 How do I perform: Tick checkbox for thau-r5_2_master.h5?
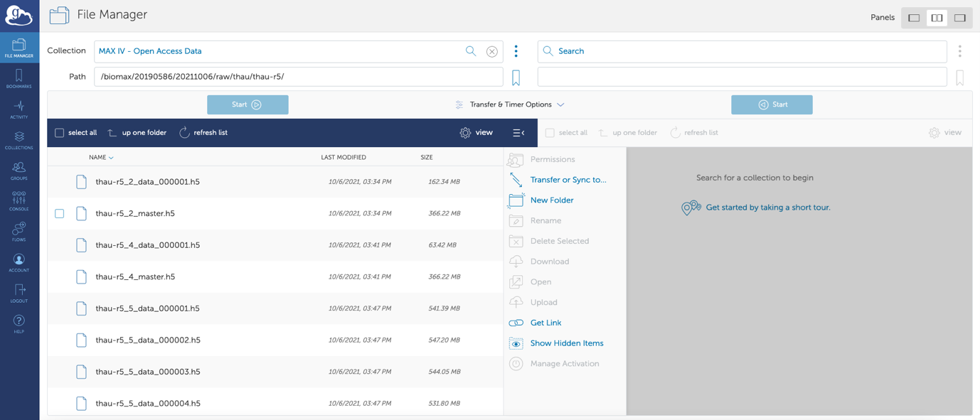coord(60,213)
